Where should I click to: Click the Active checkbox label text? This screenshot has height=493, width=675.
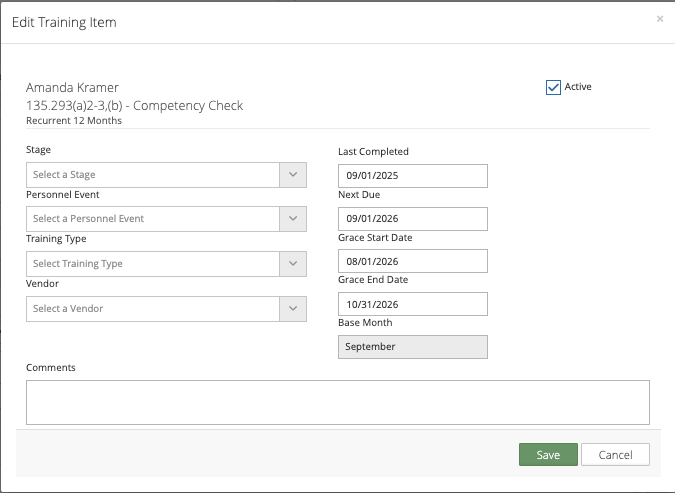pyautogui.click(x=578, y=87)
